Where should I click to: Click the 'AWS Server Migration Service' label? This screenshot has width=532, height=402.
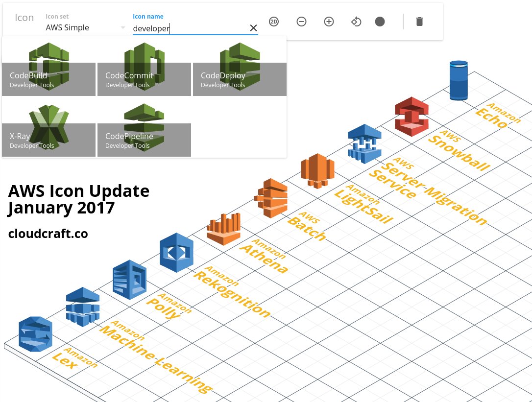click(x=428, y=190)
